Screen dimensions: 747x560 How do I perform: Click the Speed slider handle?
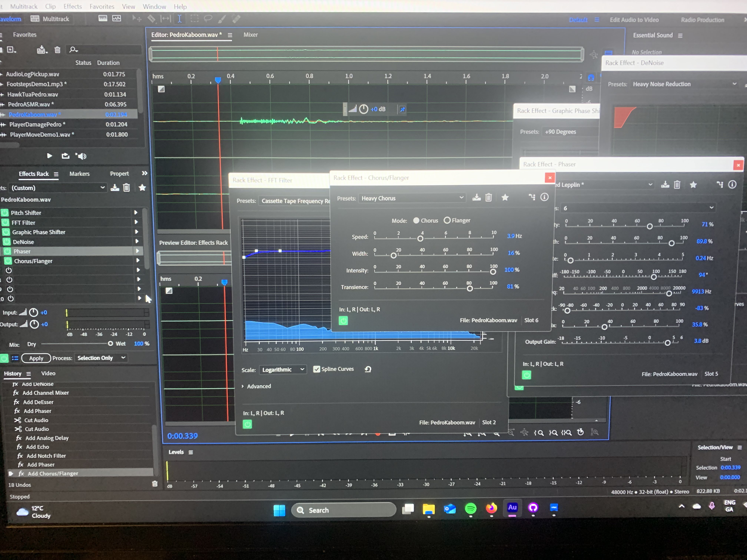tap(420, 239)
